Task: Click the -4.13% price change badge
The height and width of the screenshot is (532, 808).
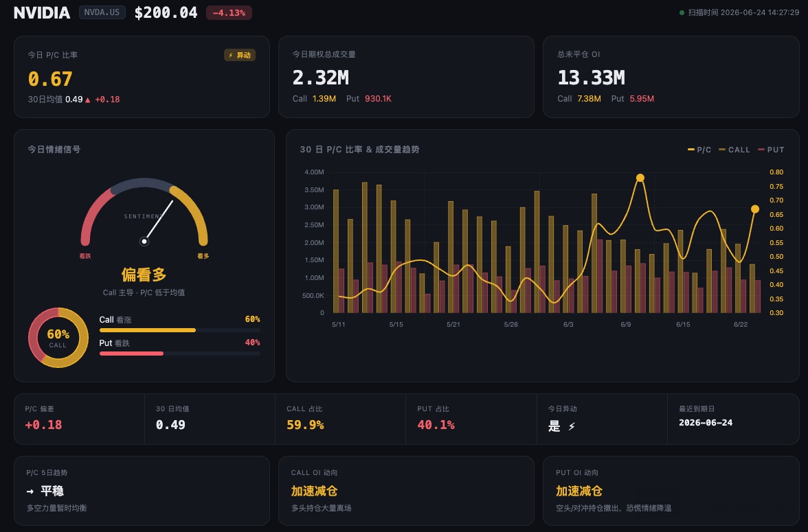Action: (x=229, y=13)
